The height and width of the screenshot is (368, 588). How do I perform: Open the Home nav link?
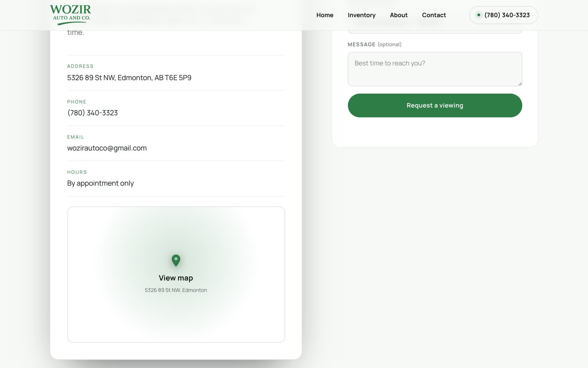325,15
